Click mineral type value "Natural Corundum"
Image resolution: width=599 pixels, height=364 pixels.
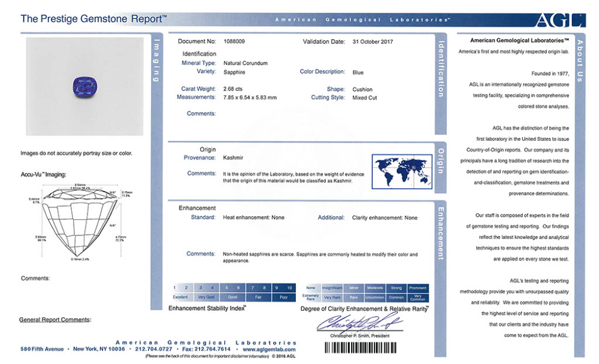coord(245,63)
